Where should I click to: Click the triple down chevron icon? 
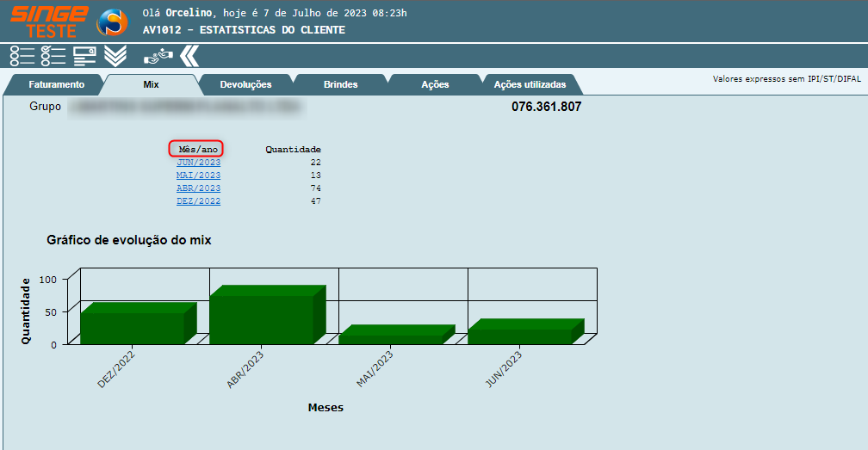click(x=115, y=56)
